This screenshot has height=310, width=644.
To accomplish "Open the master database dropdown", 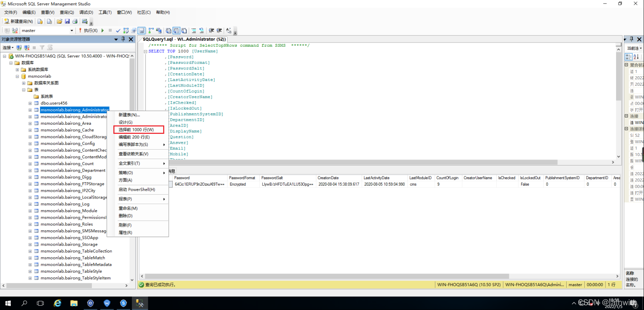I will point(72,30).
